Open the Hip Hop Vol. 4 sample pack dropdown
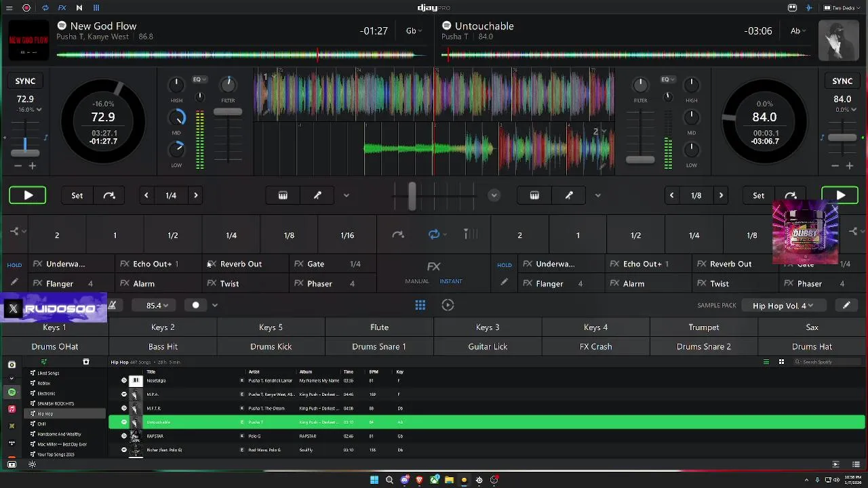The height and width of the screenshot is (488, 868). [x=783, y=306]
